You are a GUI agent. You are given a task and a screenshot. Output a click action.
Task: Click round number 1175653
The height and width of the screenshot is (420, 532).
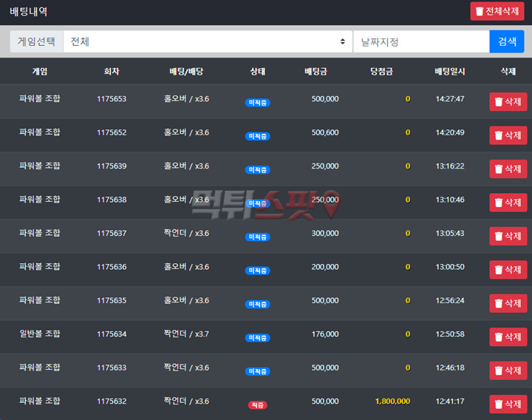click(x=112, y=99)
